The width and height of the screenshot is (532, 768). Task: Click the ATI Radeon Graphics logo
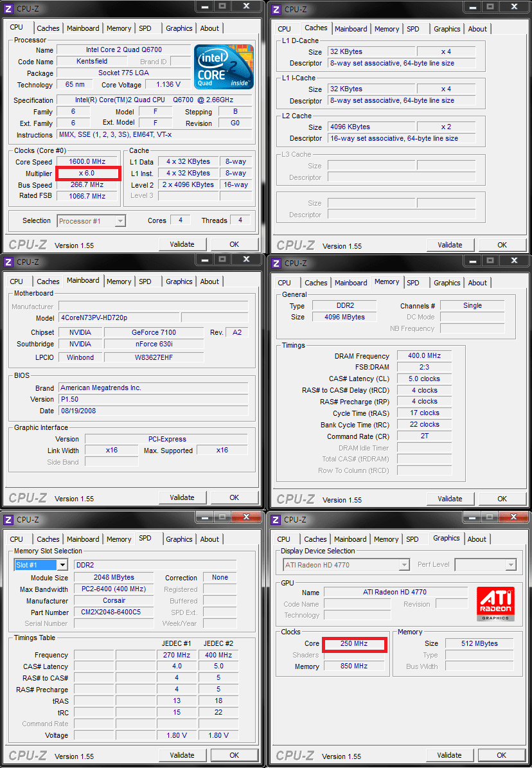click(x=495, y=604)
